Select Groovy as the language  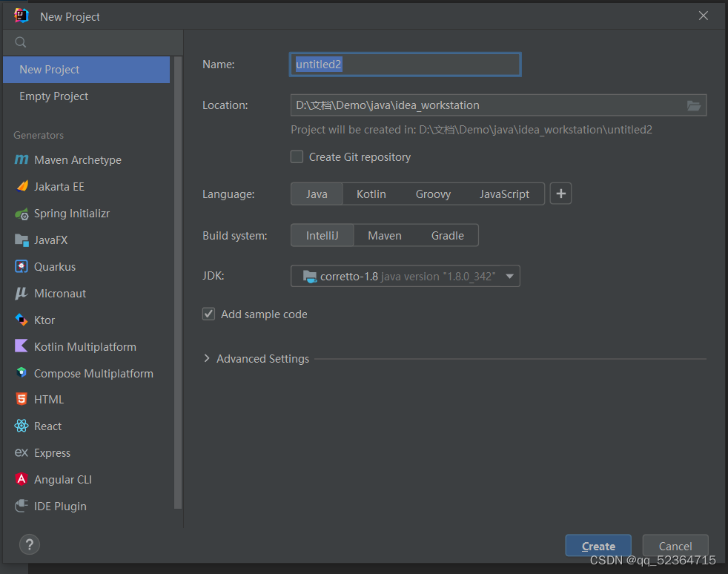[433, 194]
